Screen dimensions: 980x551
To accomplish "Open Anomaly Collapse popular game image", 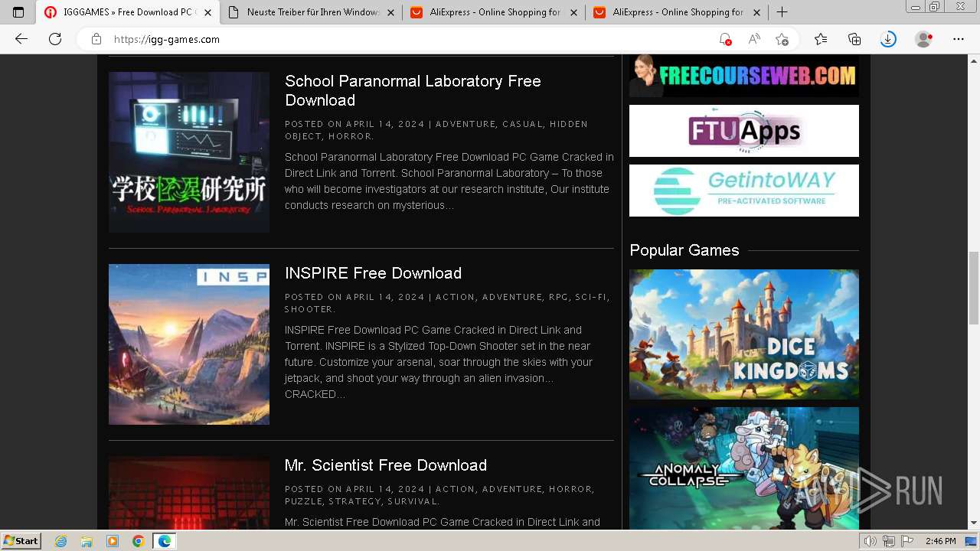I will click(x=744, y=468).
